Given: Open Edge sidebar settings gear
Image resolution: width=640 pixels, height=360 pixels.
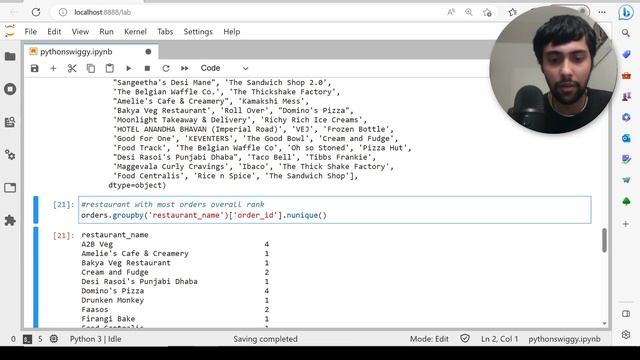Looking at the screenshot, I should [x=626, y=335].
